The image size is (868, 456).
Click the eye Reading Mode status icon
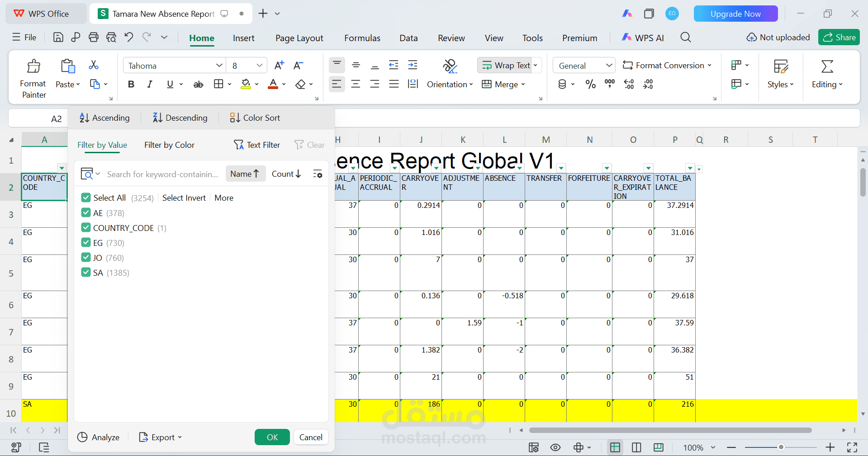coord(555,447)
